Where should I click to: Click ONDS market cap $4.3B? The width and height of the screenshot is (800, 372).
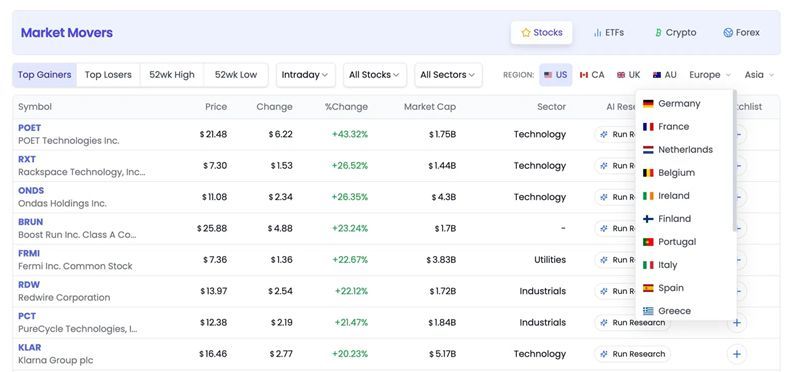click(443, 197)
